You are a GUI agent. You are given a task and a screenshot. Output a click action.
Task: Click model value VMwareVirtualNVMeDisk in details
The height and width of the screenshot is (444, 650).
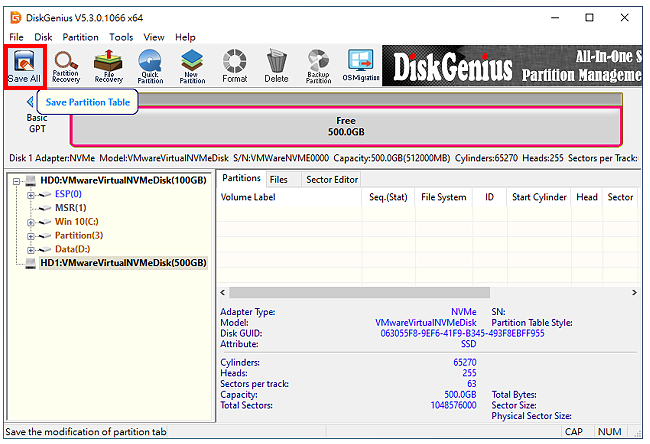(426, 323)
